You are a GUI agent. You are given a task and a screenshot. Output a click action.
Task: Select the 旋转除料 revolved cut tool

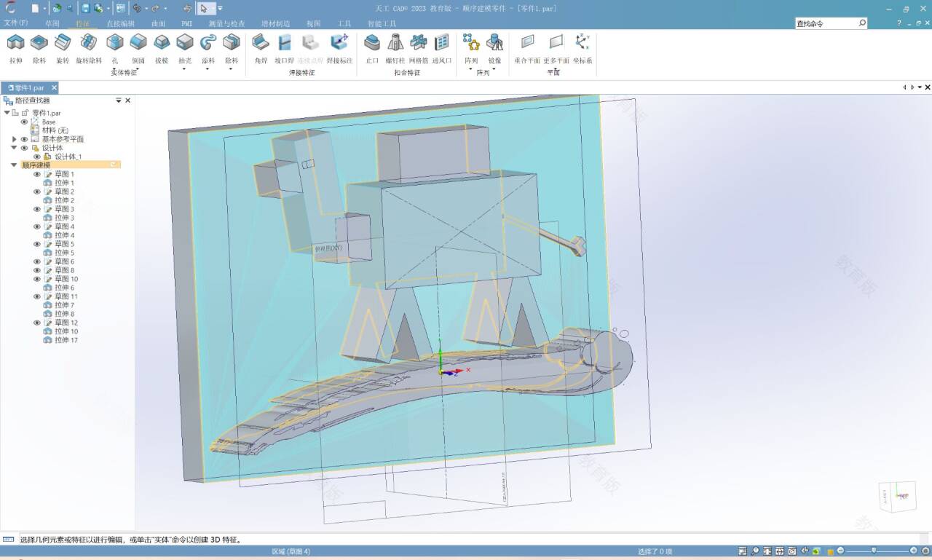pos(89,49)
